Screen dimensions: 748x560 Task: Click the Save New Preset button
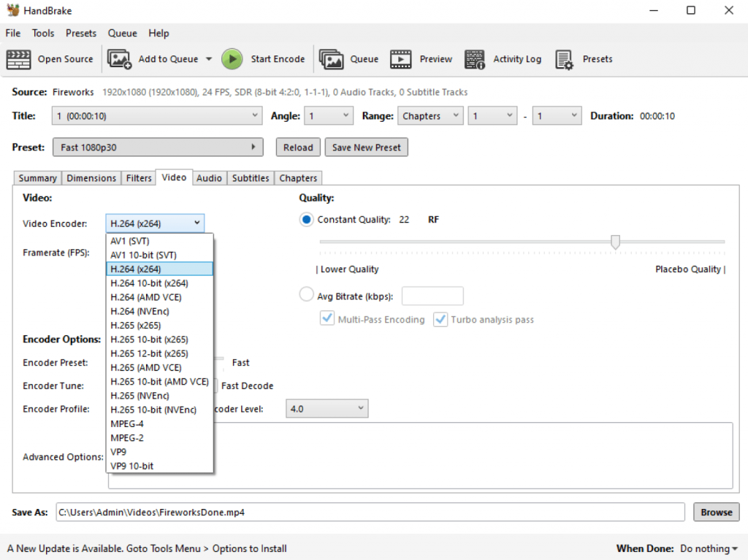(x=366, y=147)
